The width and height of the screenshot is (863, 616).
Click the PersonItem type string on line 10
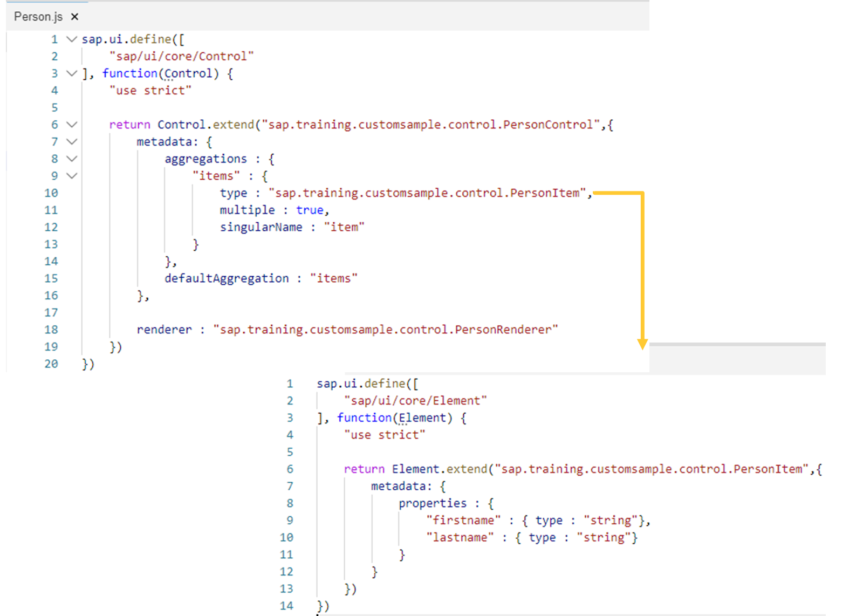tap(427, 193)
